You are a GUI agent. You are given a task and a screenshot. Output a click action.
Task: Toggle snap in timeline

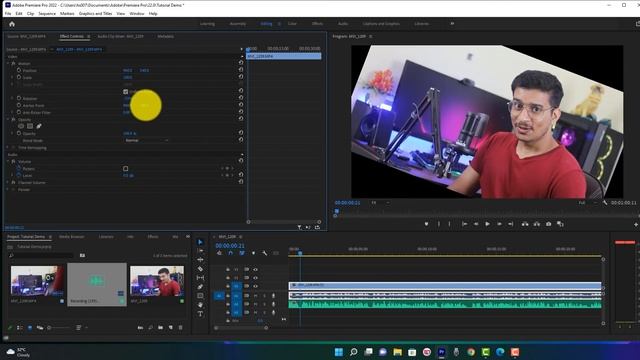tap(231, 253)
